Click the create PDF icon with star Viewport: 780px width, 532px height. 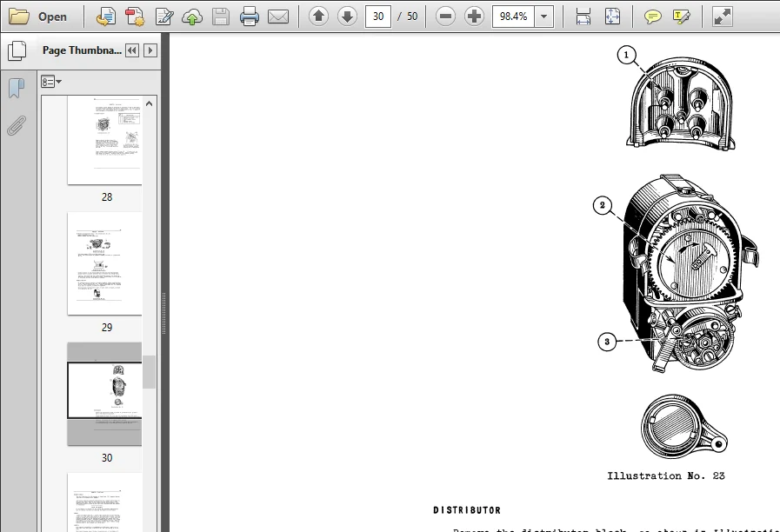click(x=134, y=17)
